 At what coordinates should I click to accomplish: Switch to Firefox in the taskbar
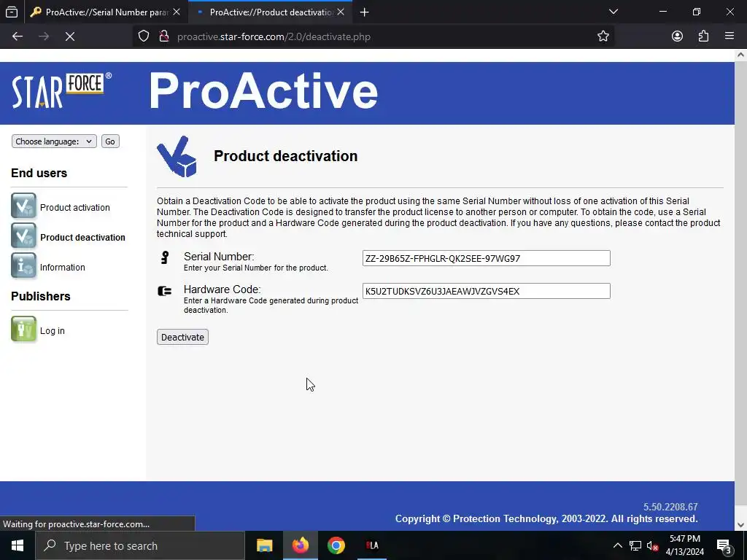click(300, 545)
